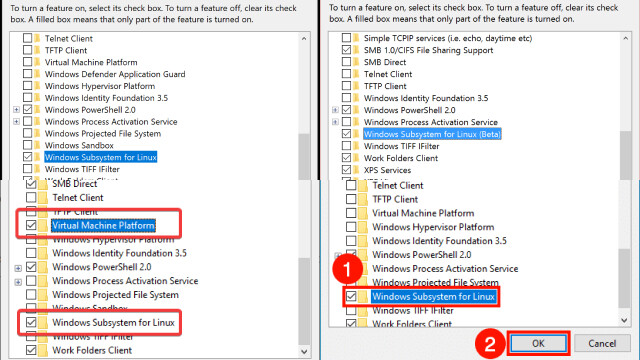Uncheck Work Folders Client in upper-right list
Viewport: 640px width, 360px height.
coord(346,158)
